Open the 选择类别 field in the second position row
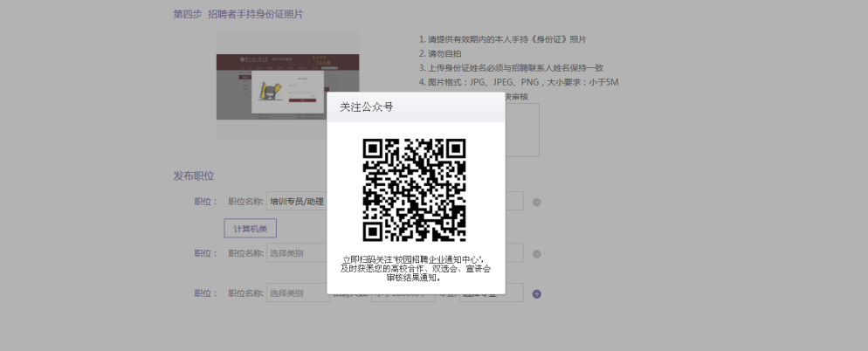The height and width of the screenshot is (351, 868). pos(297,253)
